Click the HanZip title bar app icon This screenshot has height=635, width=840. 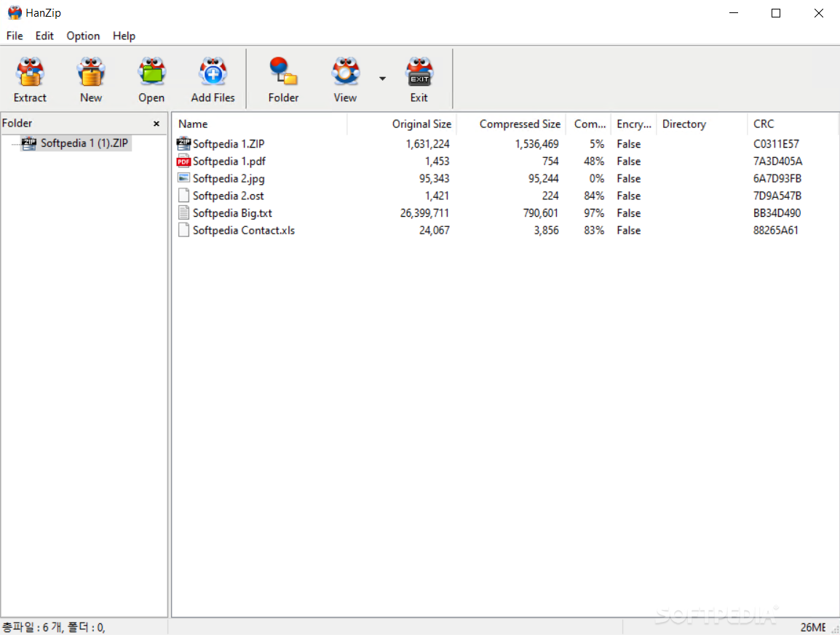(15, 13)
